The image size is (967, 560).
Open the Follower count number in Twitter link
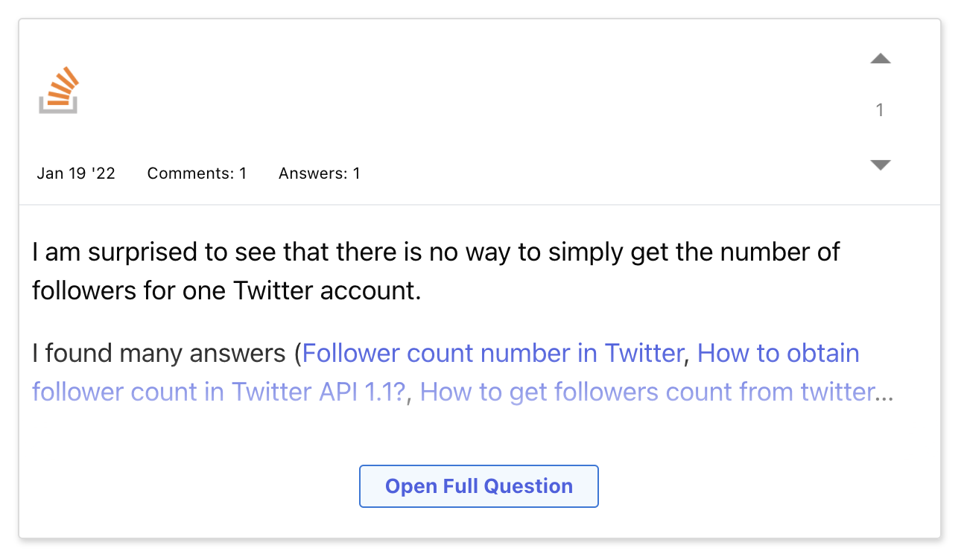[x=495, y=353]
